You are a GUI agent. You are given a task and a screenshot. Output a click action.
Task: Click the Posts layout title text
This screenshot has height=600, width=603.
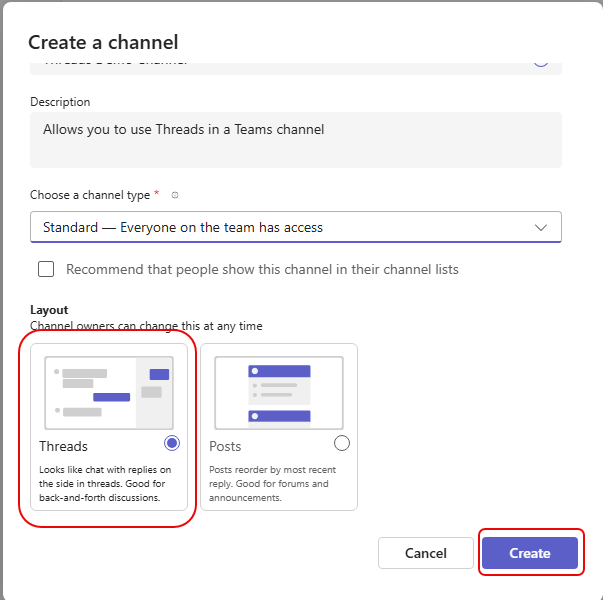[225, 446]
